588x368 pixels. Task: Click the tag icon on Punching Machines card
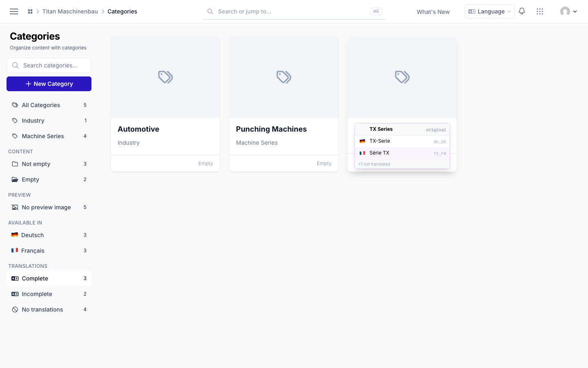[284, 77]
